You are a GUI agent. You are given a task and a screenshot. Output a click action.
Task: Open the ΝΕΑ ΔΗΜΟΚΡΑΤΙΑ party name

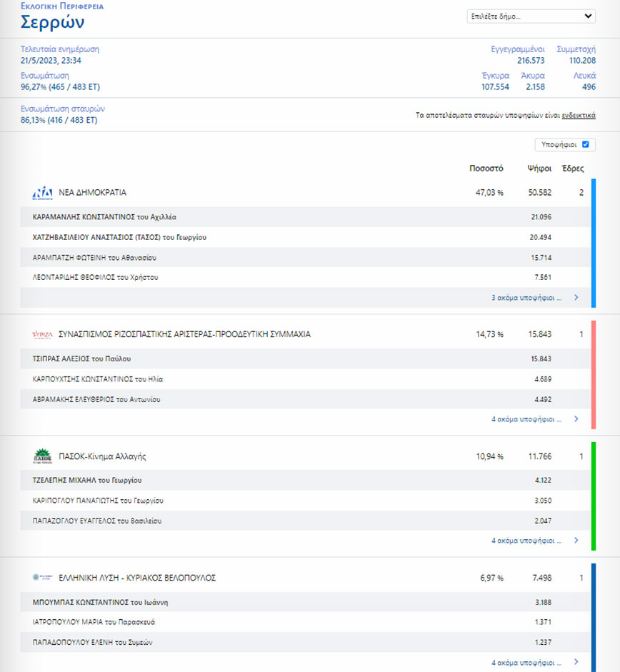(x=93, y=193)
